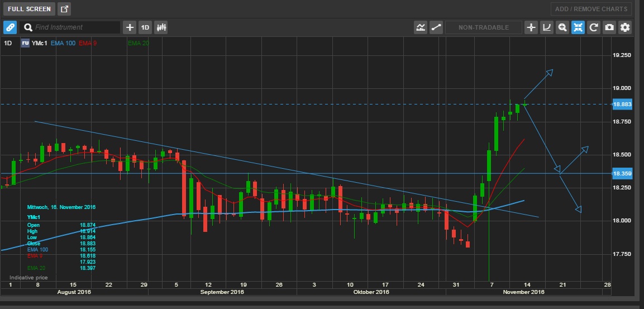
Task: Reset the chart with the reload arrow
Action: tap(594, 27)
